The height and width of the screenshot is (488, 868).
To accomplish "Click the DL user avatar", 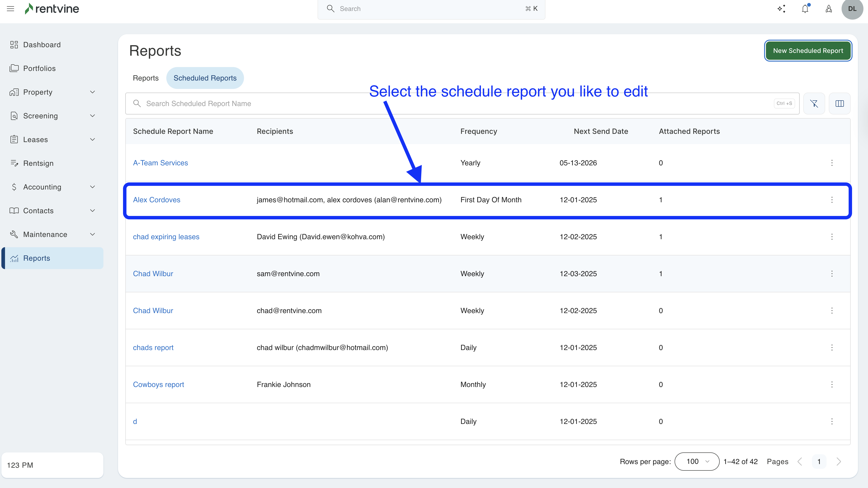I will [852, 9].
